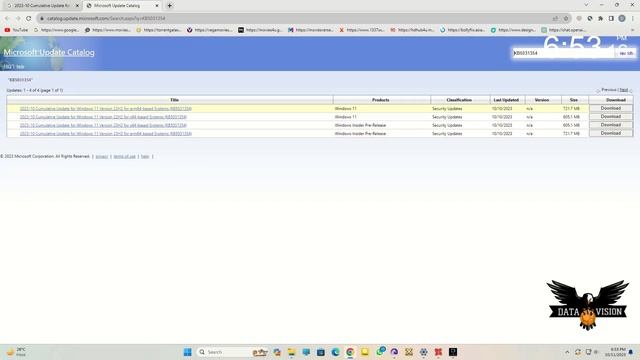Open the yellow sticky notes taskbar icon
640x360 pixels.
coord(364,352)
